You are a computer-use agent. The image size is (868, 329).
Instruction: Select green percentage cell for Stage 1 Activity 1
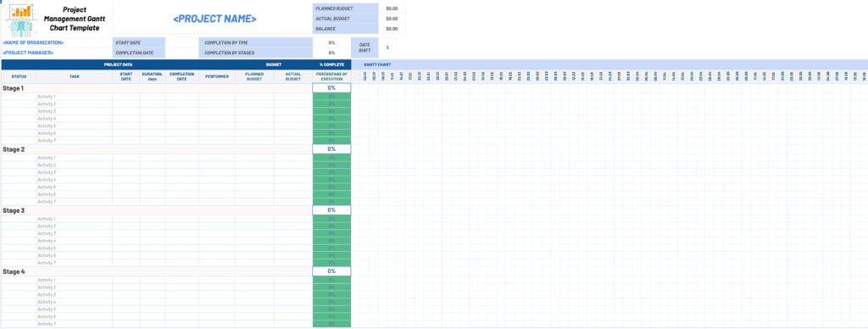(331, 97)
